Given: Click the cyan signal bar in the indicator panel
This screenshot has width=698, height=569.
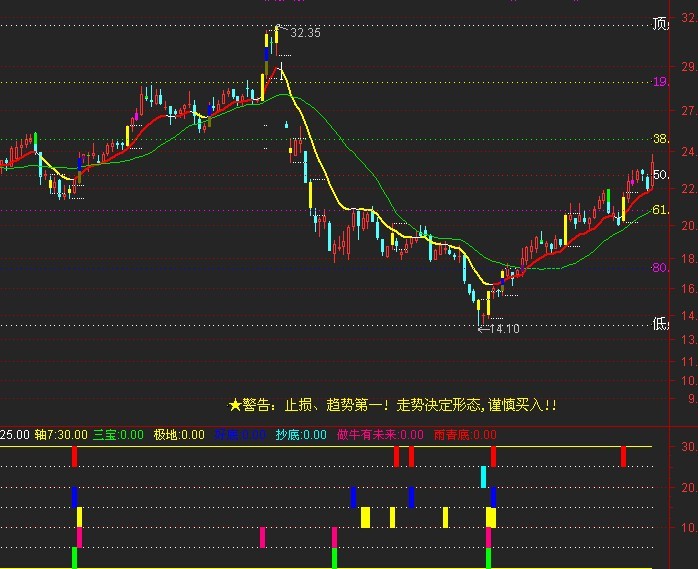Looking at the screenshot, I should [x=483, y=477].
